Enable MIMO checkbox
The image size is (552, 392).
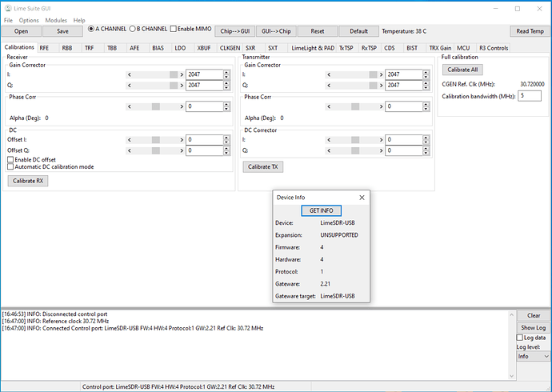click(174, 29)
